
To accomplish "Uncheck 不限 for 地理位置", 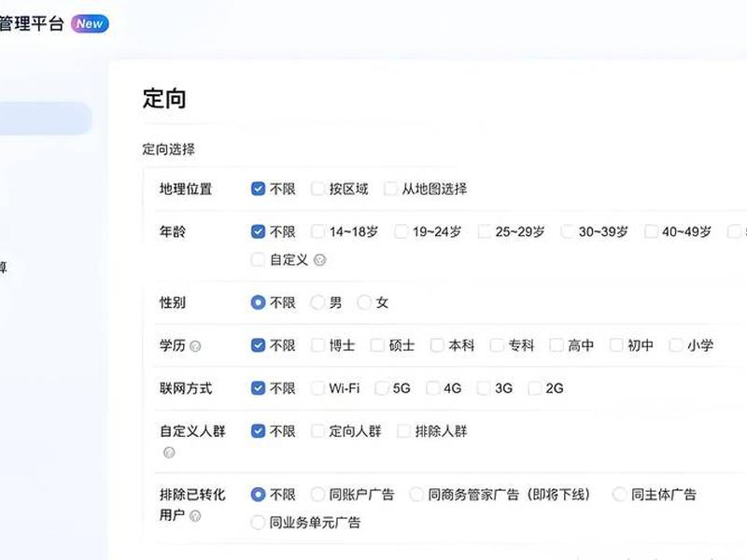I will 258,189.
